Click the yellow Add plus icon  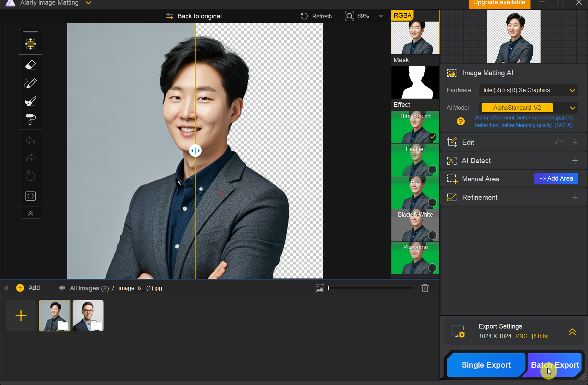point(20,288)
